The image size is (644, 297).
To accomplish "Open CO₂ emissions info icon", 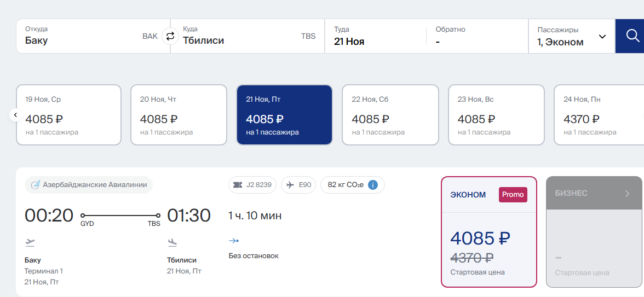I will (x=373, y=185).
